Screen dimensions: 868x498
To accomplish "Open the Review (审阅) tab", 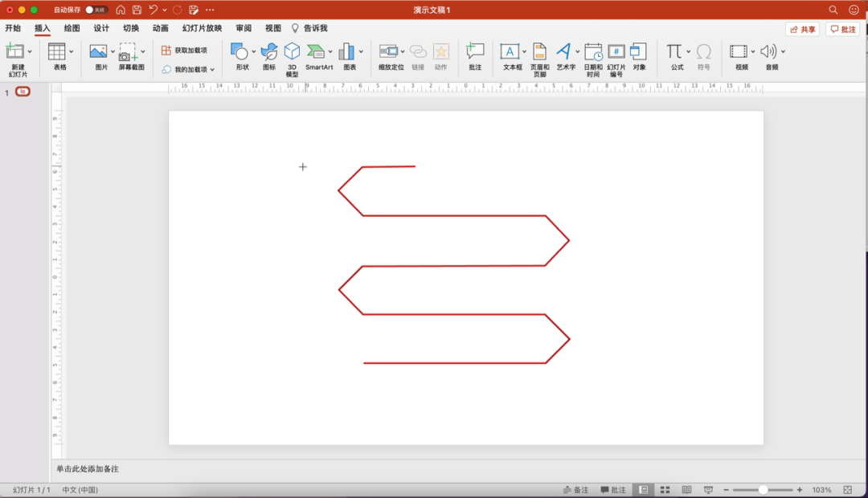I will point(244,28).
